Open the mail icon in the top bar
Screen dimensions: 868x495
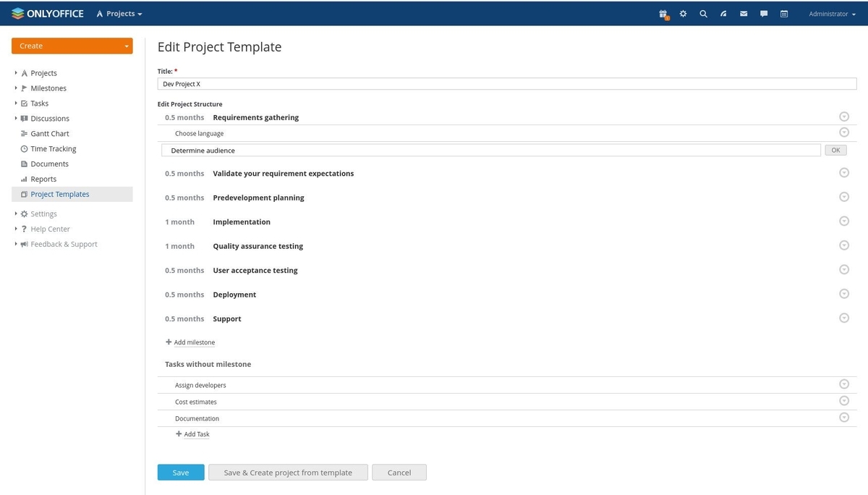743,13
